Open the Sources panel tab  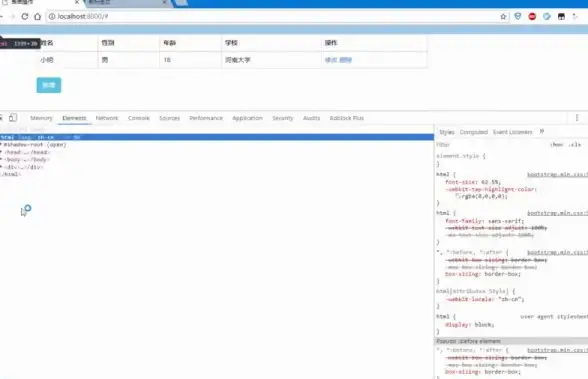[170, 118]
